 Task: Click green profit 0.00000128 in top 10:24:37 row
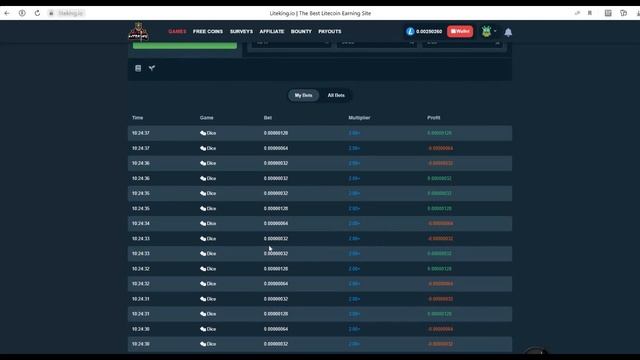[x=440, y=133]
